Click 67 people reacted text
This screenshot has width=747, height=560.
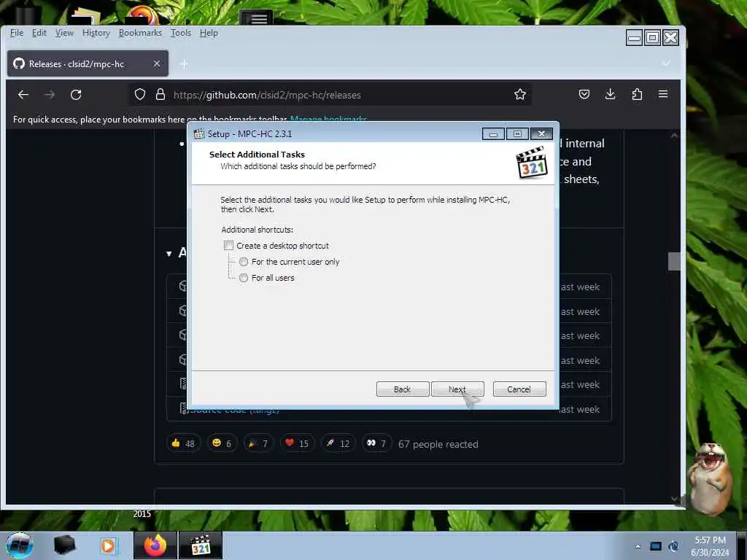tap(438, 444)
